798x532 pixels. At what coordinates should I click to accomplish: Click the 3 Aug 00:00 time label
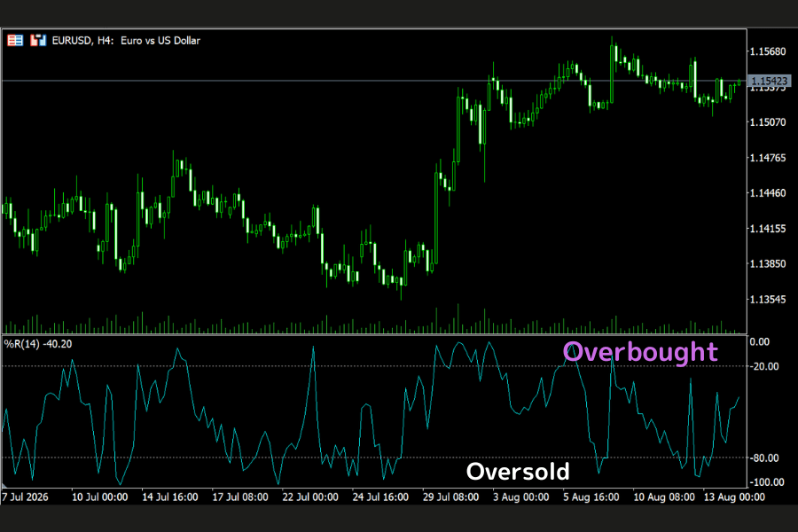point(521,497)
